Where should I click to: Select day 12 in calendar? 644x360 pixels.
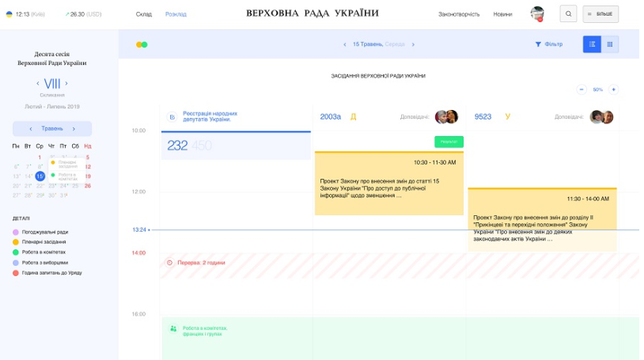pyautogui.click(x=88, y=167)
